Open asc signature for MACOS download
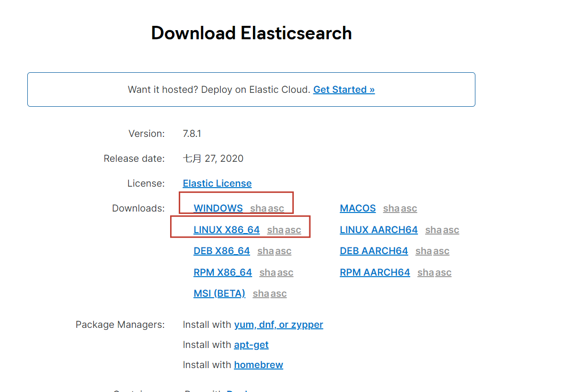565x392 pixels. [409, 208]
